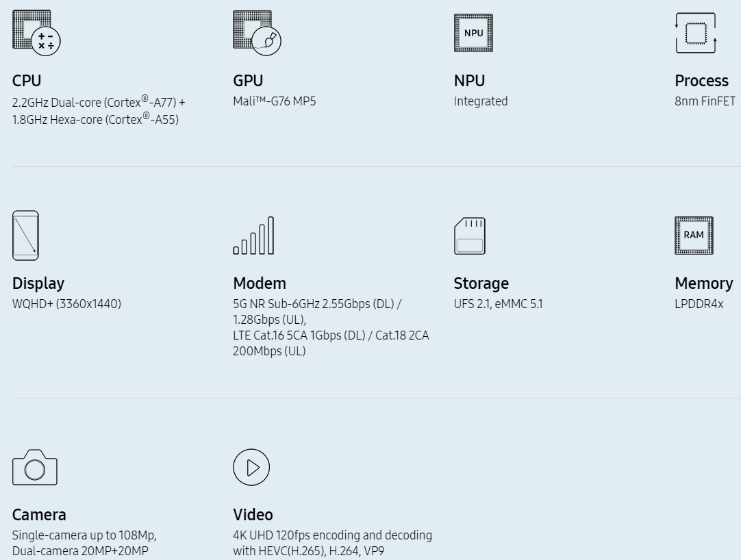
Task: Click the Single-camera up to 108Mp text
Action: [84, 535]
